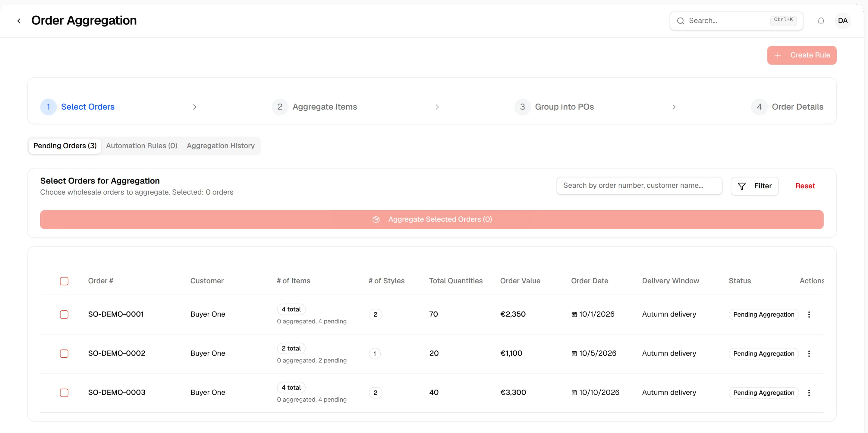Focus the order number search box

tap(639, 186)
